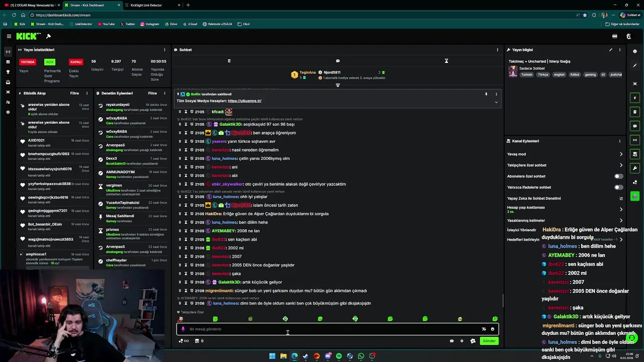Expand the gift leaderboard arrow under TeginAna
This screenshot has height=362, width=644.
click(338, 85)
